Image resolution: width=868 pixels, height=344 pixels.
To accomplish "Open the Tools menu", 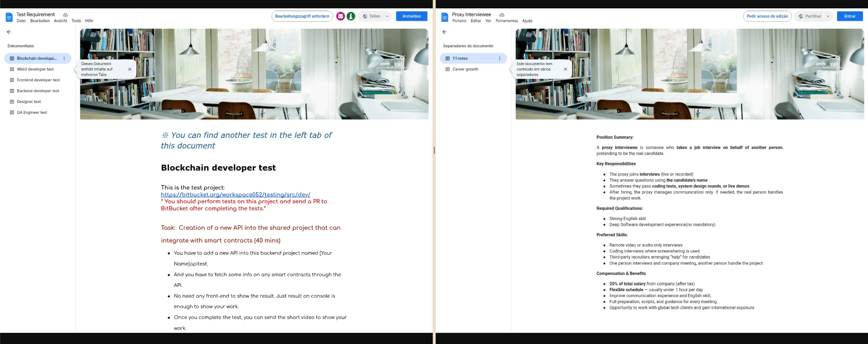I will pos(76,21).
